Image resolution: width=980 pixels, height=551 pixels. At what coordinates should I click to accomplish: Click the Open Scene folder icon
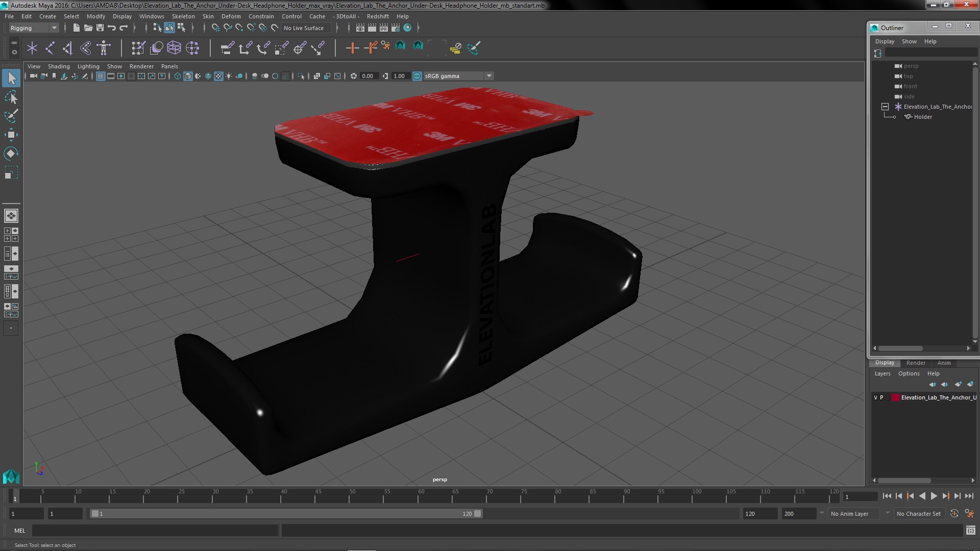88,28
